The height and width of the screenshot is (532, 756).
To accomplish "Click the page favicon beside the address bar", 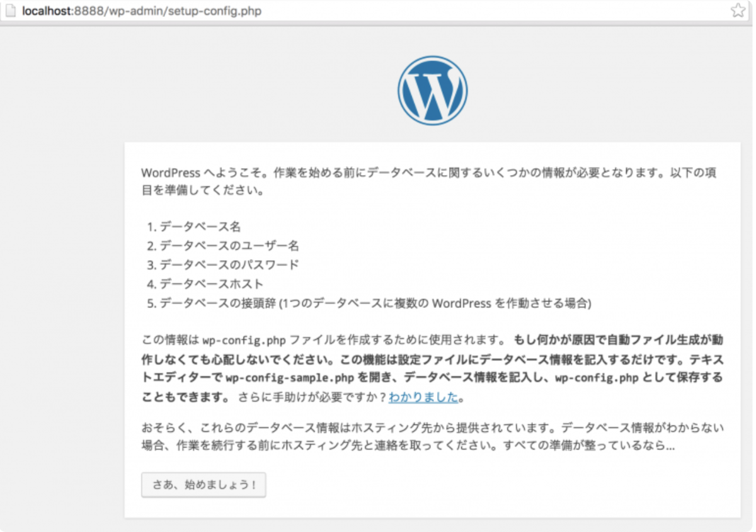I will (8, 11).
